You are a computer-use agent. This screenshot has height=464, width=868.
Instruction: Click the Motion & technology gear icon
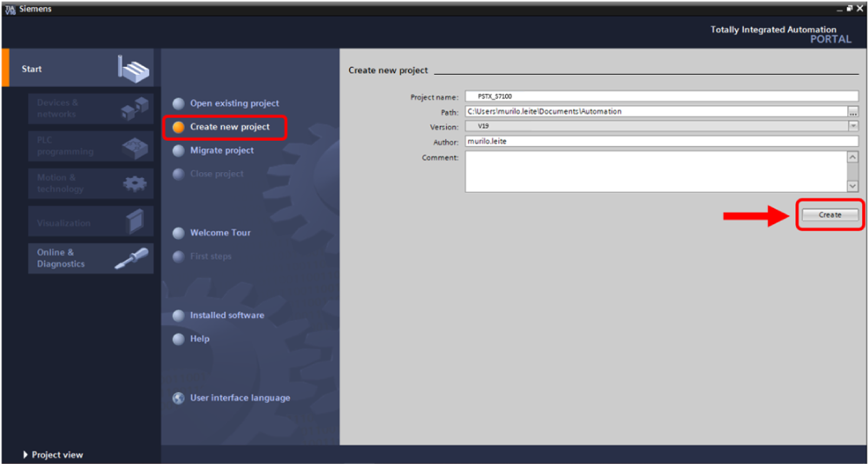click(135, 183)
